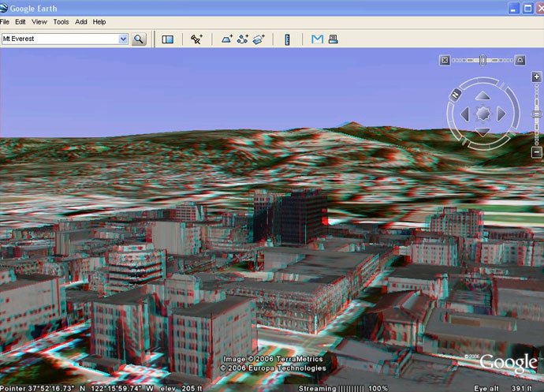544x392 pixels.
Task: Click the zoom in plus button
Action: pos(537,77)
